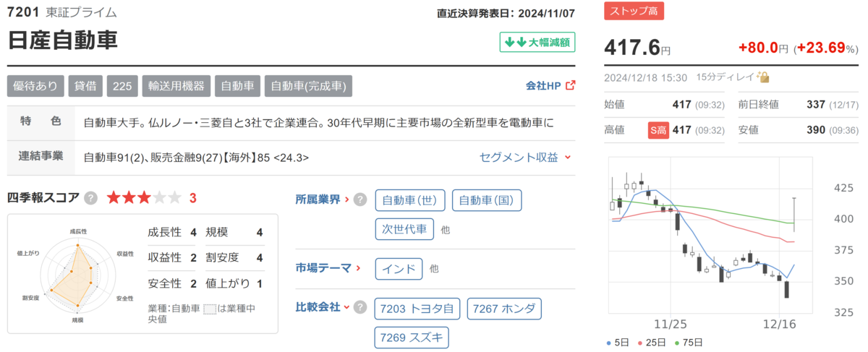868x352 pixels.
Task: Click the ストップ高 red badge
Action: [x=634, y=10]
